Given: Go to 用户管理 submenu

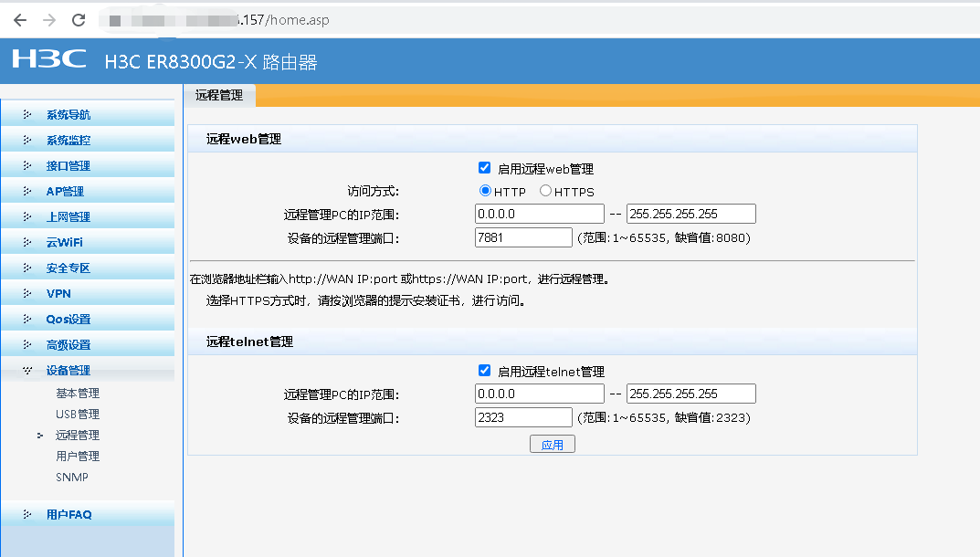Looking at the screenshot, I should 78,457.
